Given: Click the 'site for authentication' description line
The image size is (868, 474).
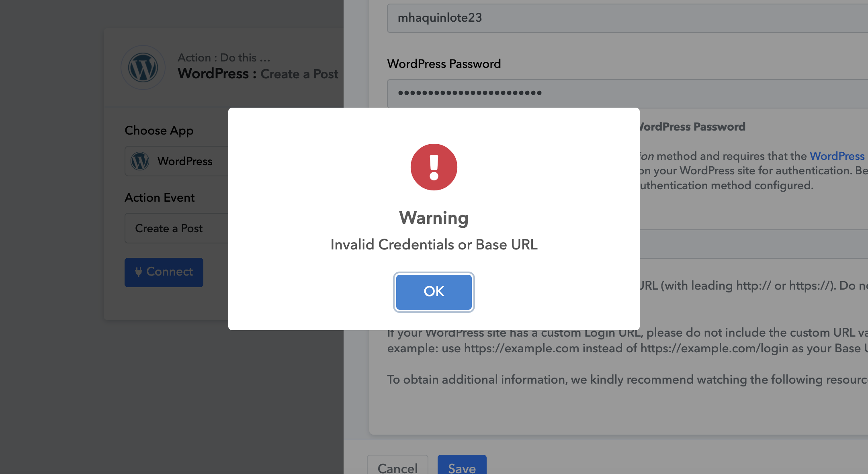Looking at the screenshot, I should [x=753, y=171].
